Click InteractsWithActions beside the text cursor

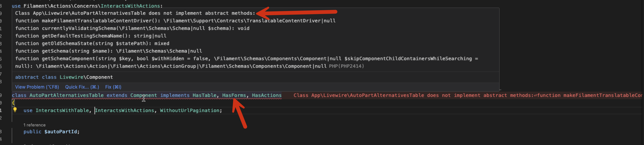click(x=125, y=111)
